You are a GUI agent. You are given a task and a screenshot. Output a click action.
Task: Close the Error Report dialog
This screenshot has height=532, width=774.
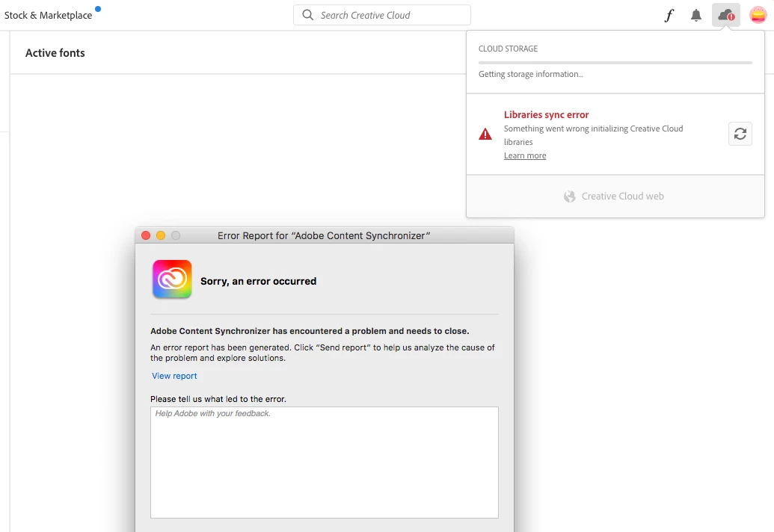[x=146, y=235]
